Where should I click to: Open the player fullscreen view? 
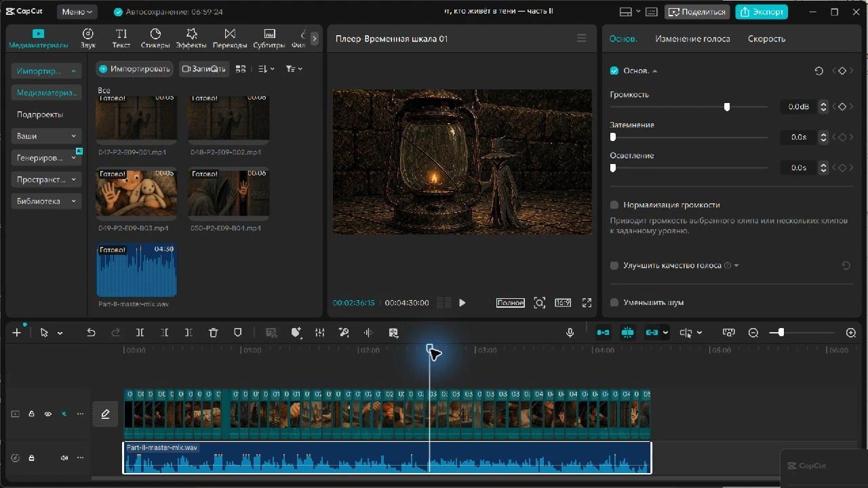(x=587, y=303)
